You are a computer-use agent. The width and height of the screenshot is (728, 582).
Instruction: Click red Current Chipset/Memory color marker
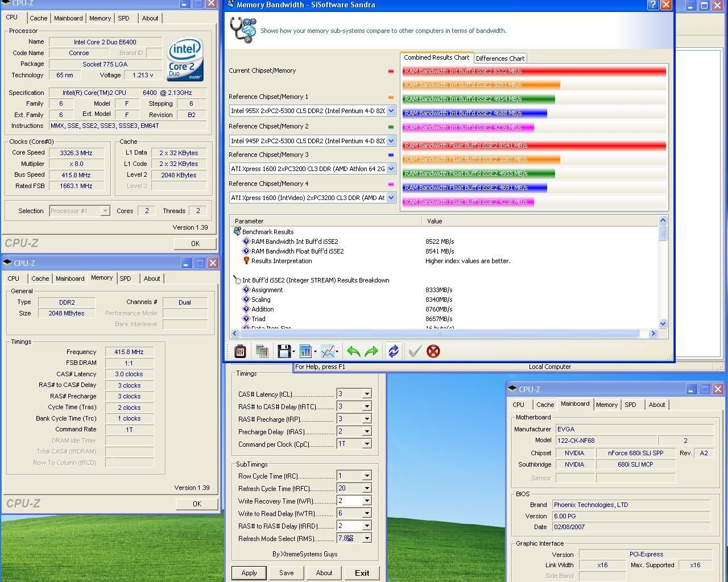(x=391, y=71)
